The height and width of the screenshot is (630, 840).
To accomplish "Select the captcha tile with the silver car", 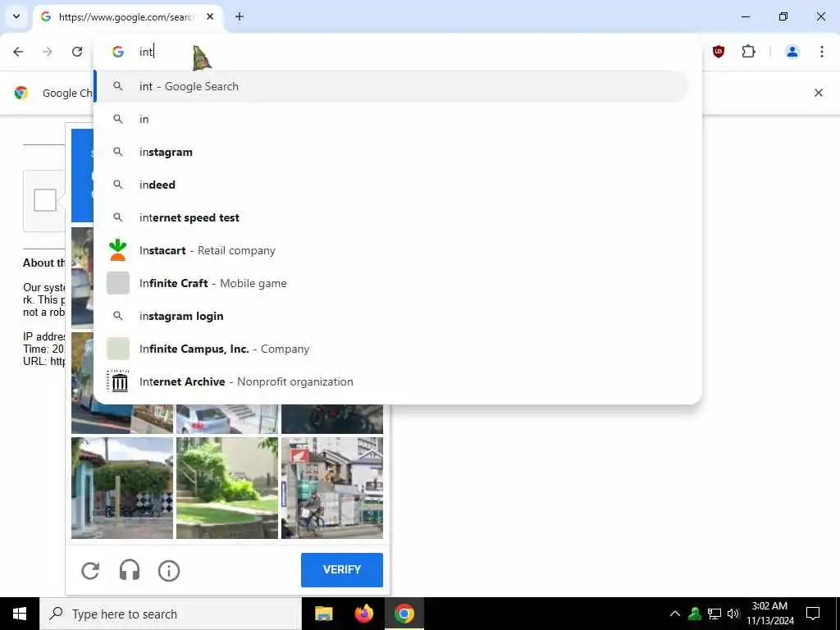I will pyautogui.click(x=227, y=419).
